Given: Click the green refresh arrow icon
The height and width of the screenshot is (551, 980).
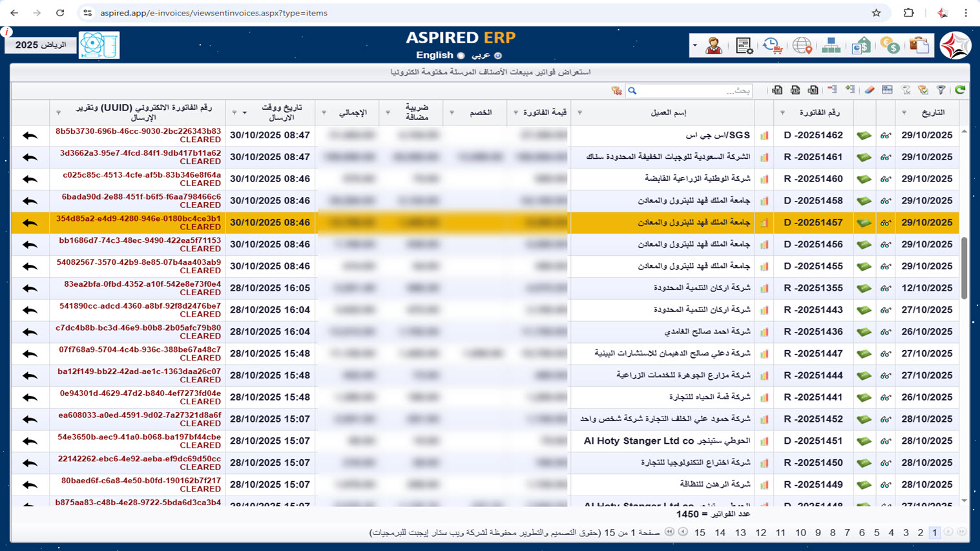Looking at the screenshot, I should click(960, 90).
